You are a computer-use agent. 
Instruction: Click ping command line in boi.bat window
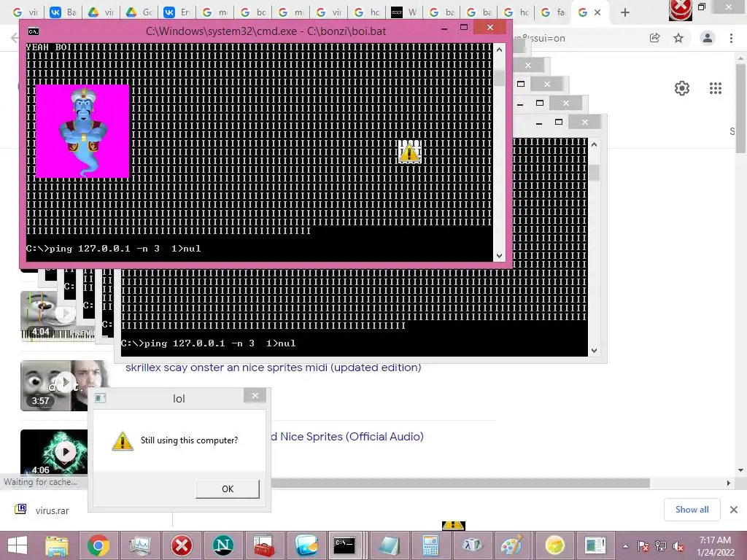click(113, 248)
